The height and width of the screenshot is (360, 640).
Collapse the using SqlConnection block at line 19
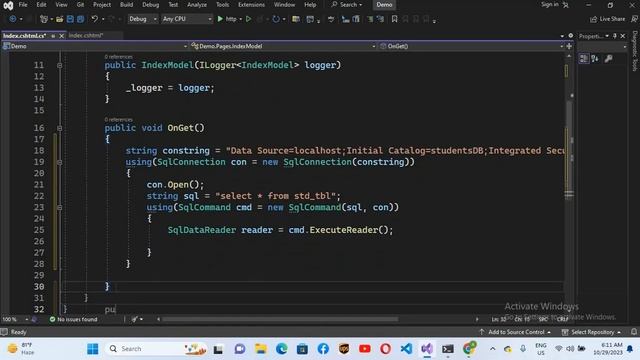60,162
